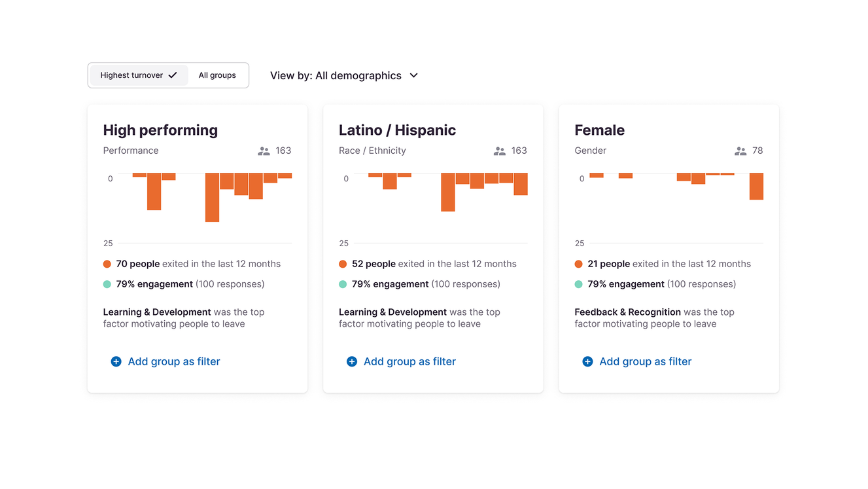Open the View by: All demographics dropdown

344,75
